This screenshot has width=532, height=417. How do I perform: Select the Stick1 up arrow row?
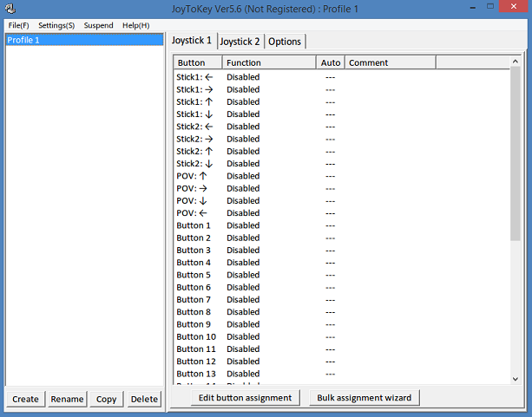tap(342, 102)
